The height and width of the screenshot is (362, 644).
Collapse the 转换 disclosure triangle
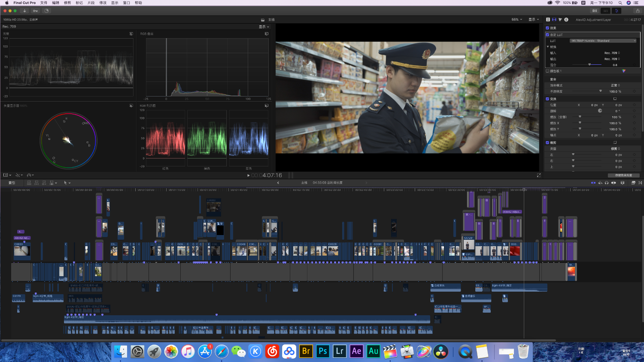coord(548,47)
